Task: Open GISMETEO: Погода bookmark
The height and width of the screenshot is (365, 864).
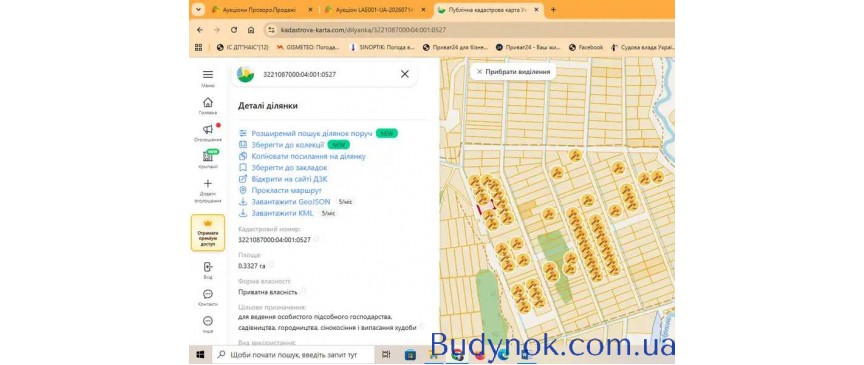Action: point(308,47)
